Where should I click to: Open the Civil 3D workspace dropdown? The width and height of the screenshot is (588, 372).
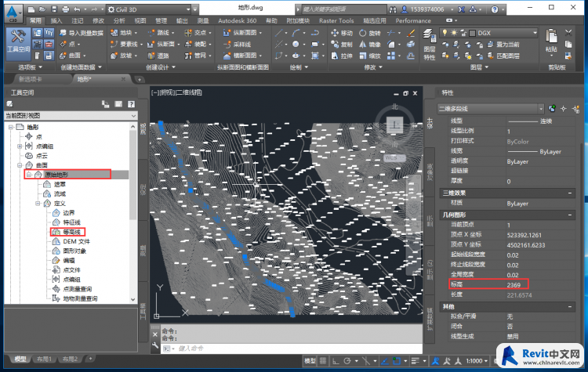pyautogui.click(x=188, y=9)
